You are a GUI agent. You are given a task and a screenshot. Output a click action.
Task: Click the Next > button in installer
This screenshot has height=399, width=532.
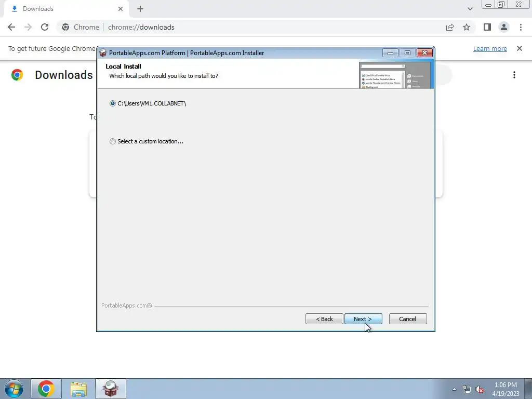(x=363, y=319)
